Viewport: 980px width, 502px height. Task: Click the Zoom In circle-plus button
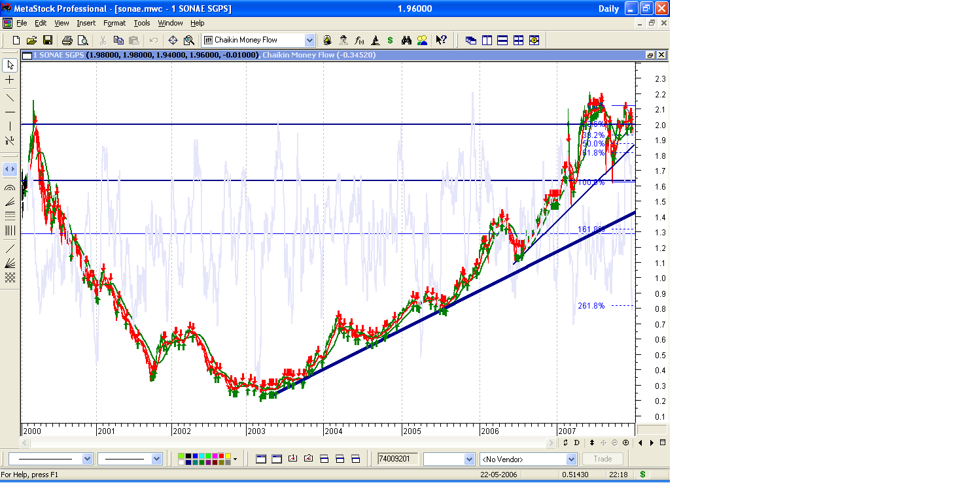click(x=625, y=443)
